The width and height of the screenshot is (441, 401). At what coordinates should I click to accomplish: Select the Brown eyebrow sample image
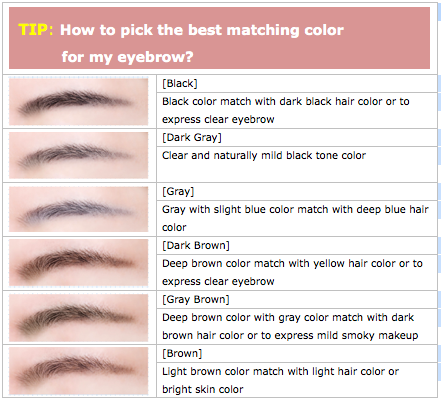(79, 371)
